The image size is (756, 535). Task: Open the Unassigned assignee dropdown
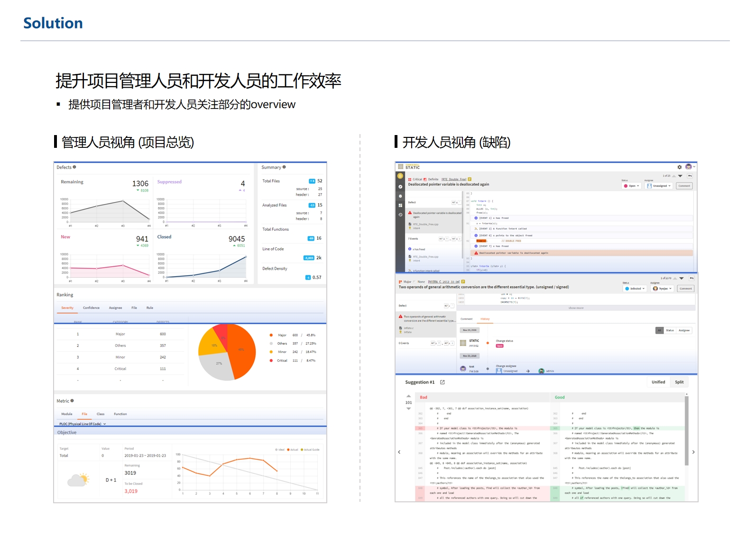[x=659, y=186]
